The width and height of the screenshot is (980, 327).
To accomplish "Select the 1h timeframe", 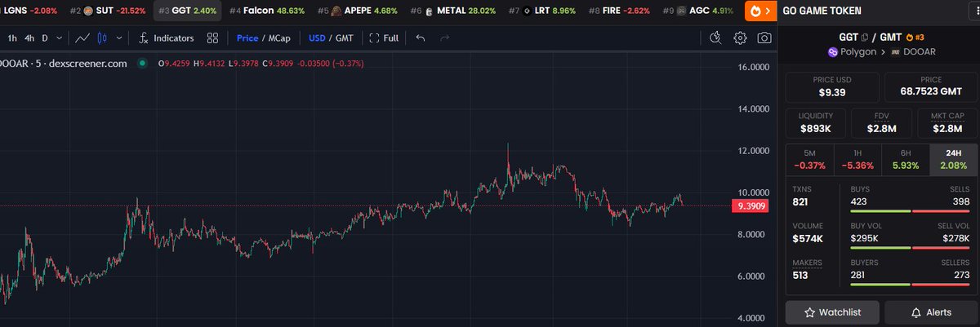I will tap(11, 38).
